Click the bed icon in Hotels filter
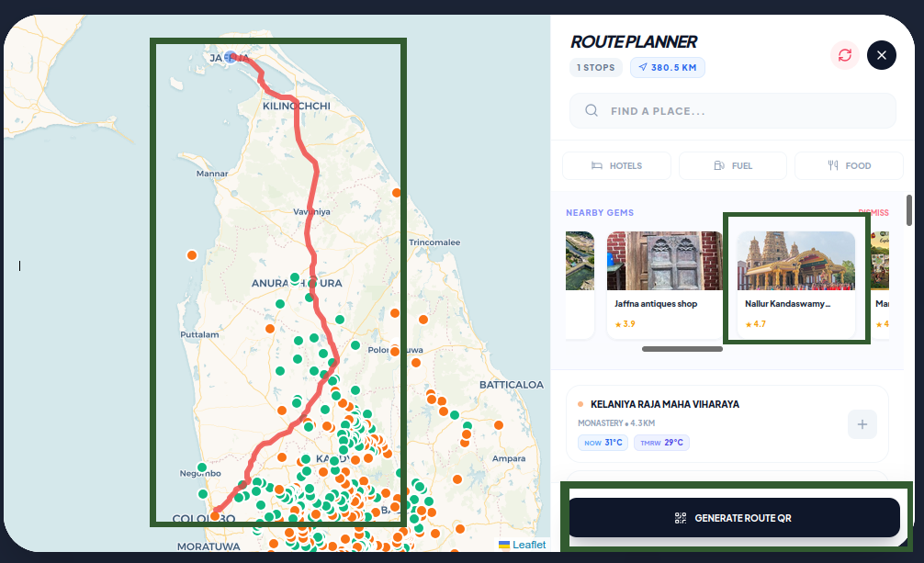Viewport: 924px width, 563px height. click(x=597, y=165)
